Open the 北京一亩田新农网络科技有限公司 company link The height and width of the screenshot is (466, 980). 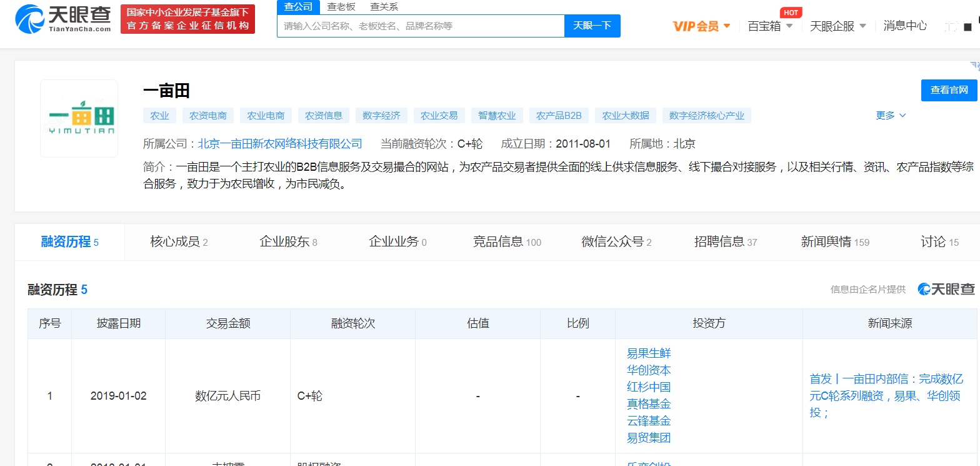click(x=280, y=144)
